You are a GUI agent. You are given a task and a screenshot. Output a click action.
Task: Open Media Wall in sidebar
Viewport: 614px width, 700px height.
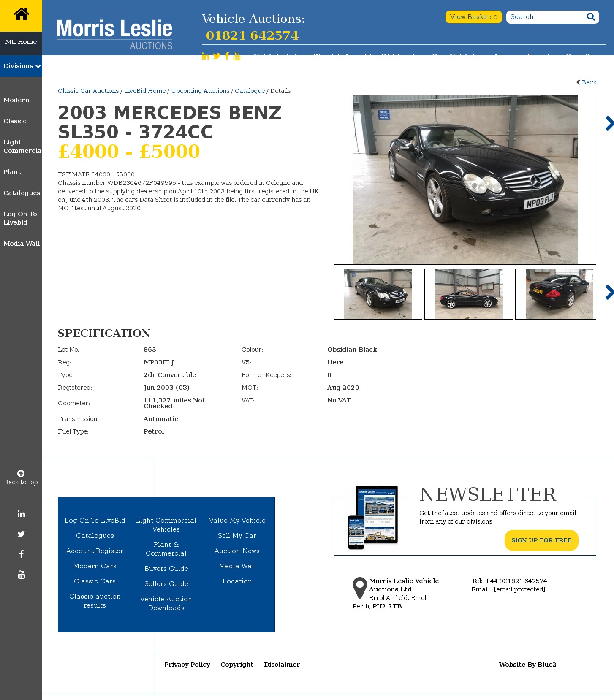pos(22,244)
